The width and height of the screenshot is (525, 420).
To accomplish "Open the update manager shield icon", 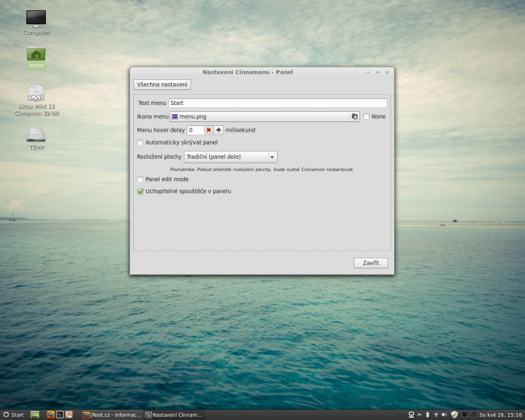I will pos(454,415).
